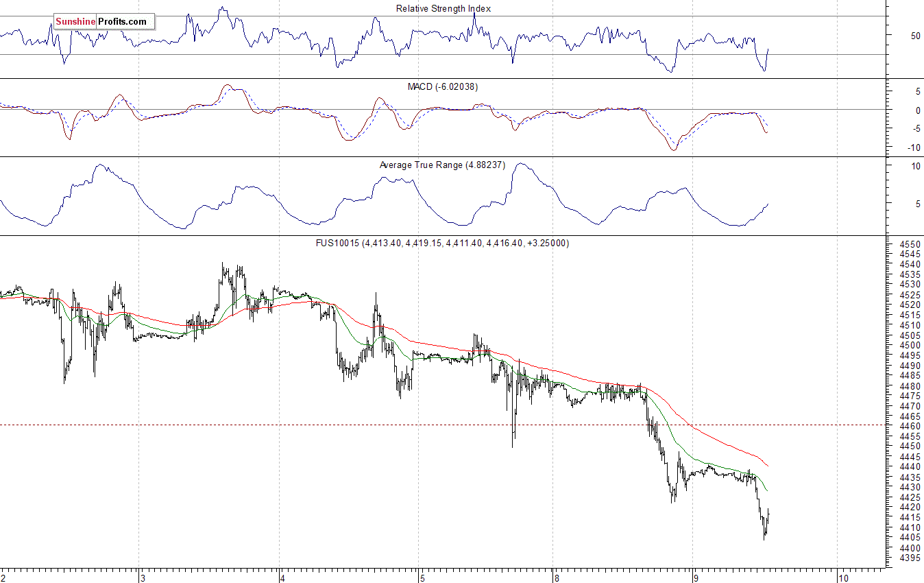Click date label 10 on time axis
The height and width of the screenshot is (583, 924).
point(844,578)
